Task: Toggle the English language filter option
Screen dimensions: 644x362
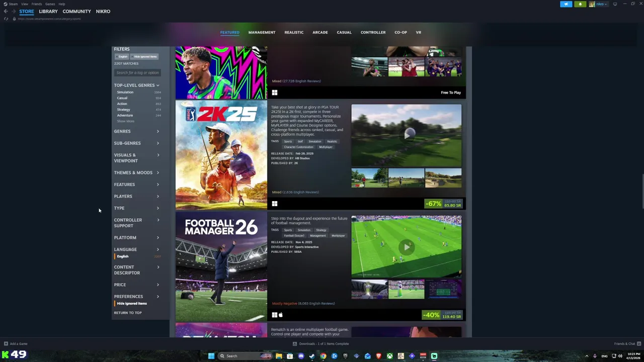Action: tap(123, 256)
